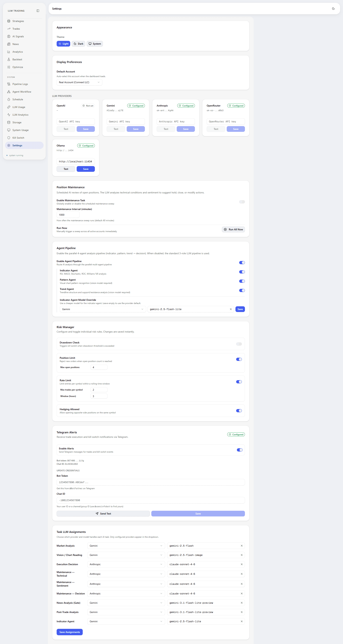Toggle the Position Limit switch

(x=239, y=359)
